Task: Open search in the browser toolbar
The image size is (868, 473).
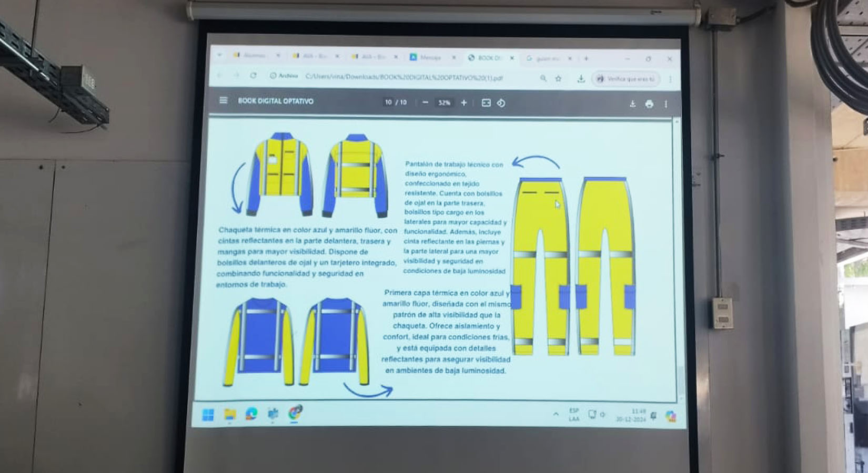Action: click(x=543, y=77)
